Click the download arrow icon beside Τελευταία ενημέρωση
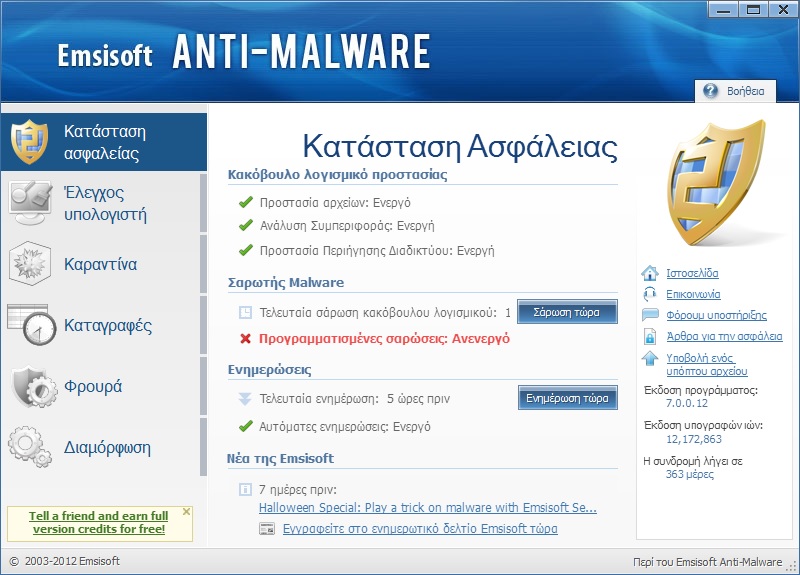800x575 pixels. (245, 398)
